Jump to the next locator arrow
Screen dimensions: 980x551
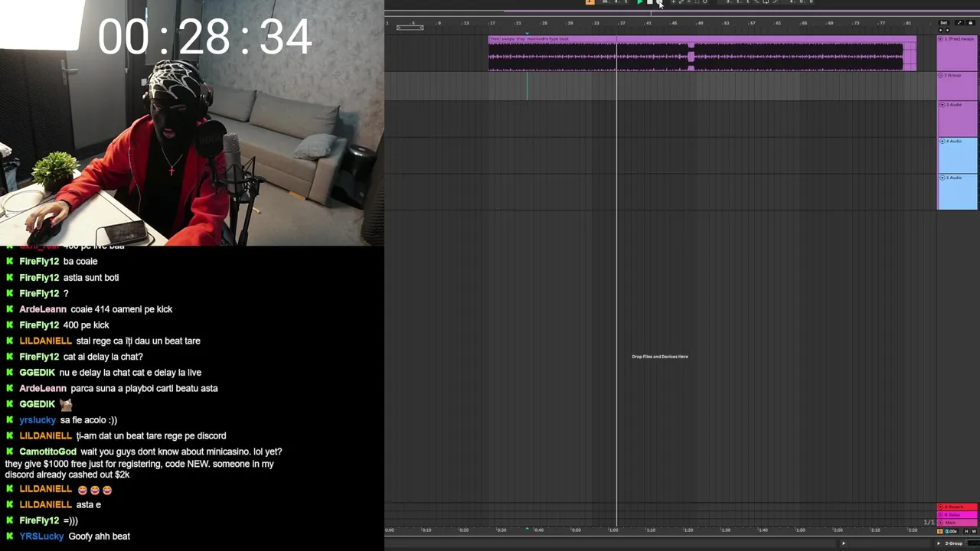(x=947, y=31)
